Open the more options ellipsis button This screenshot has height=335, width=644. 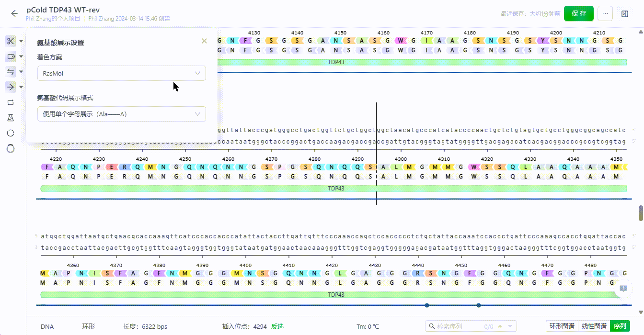coord(605,14)
